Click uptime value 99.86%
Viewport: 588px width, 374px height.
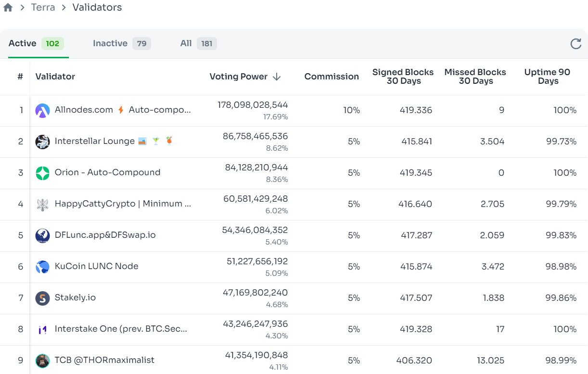click(x=561, y=298)
